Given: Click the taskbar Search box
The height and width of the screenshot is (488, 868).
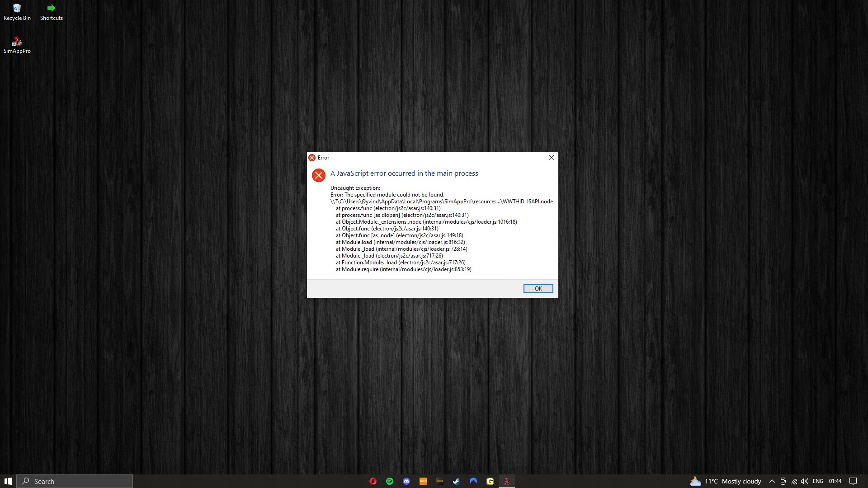Looking at the screenshot, I should [x=75, y=481].
